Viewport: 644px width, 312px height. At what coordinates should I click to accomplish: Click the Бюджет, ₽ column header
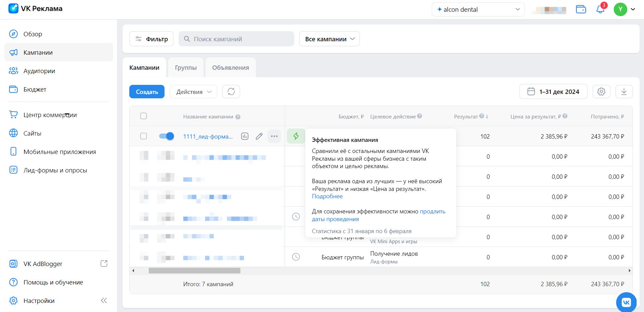point(351,116)
